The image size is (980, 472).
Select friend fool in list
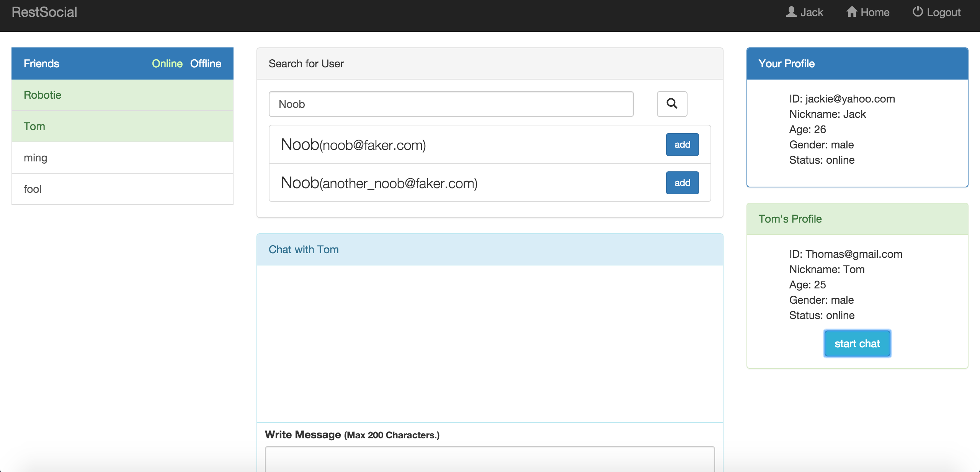[x=122, y=189]
